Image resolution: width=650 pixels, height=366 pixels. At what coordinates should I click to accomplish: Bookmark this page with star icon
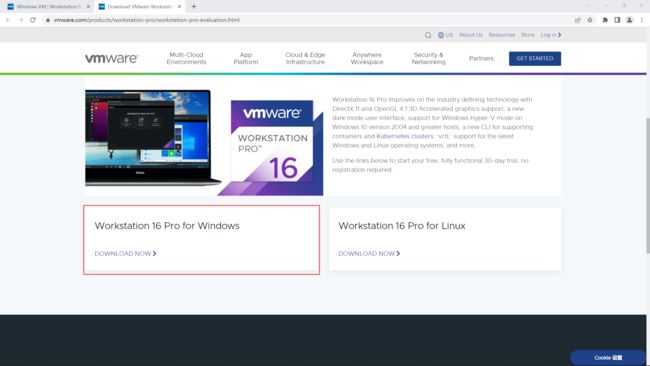(590, 20)
